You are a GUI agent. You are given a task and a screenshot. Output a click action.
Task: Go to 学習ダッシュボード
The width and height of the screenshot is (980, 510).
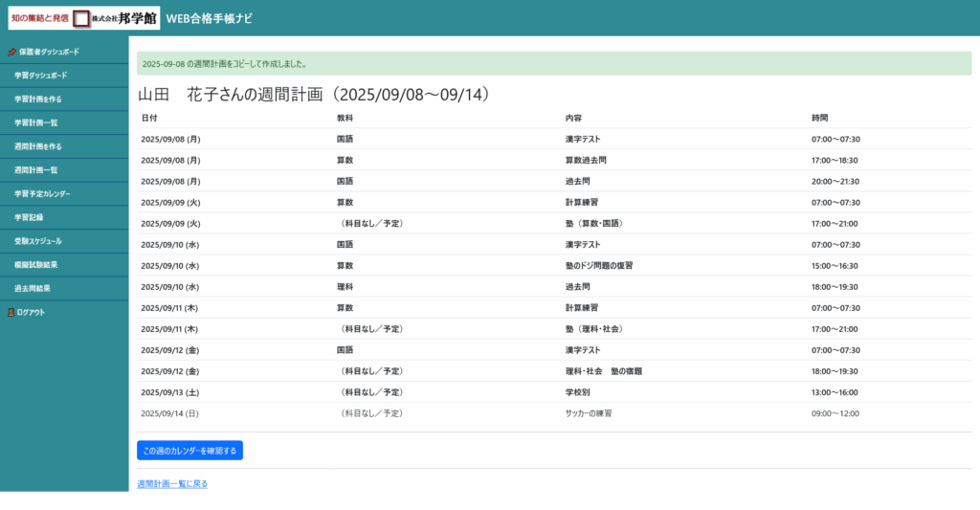(x=40, y=76)
